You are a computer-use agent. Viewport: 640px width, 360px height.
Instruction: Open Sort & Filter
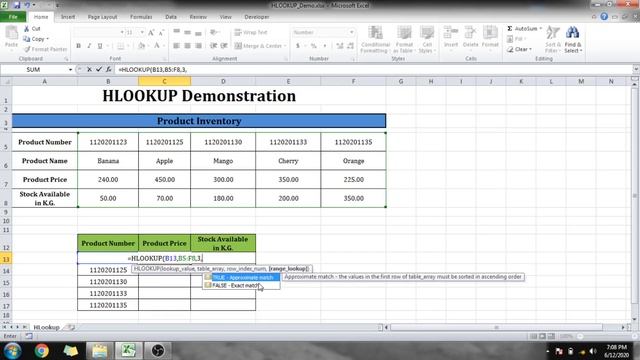coord(552,39)
